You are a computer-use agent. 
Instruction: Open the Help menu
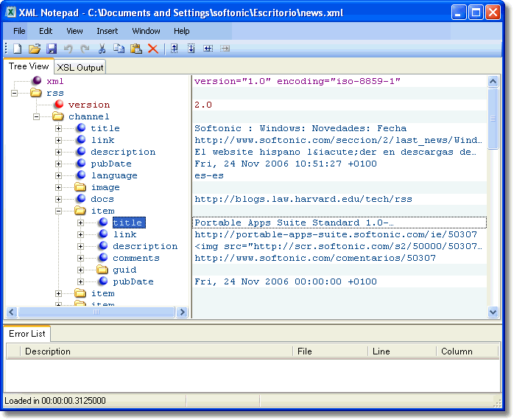[182, 31]
